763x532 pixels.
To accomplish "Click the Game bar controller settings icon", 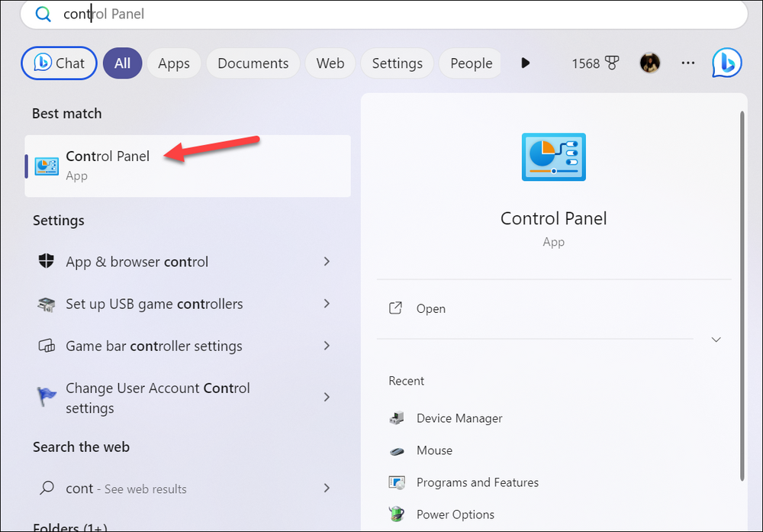I will pyautogui.click(x=47, y=346).
